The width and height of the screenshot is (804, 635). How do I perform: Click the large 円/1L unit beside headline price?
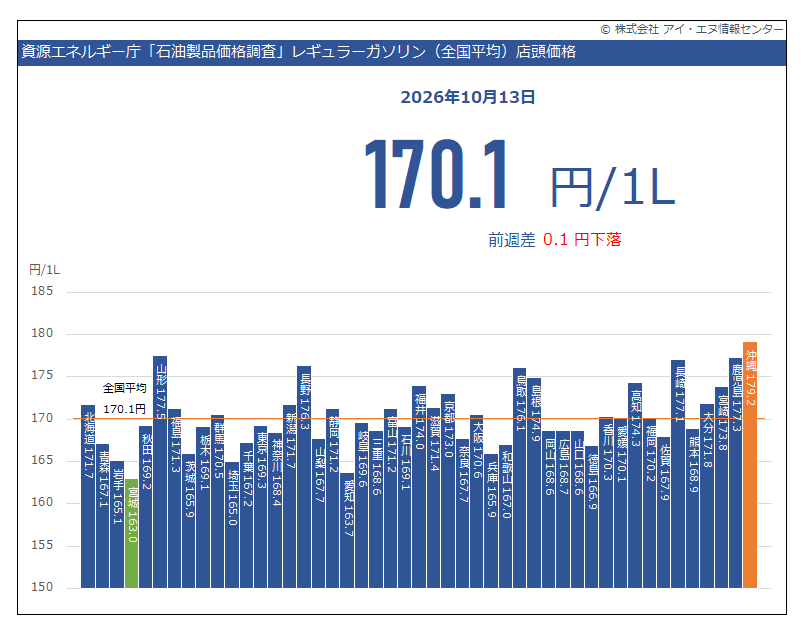[613, 188]
